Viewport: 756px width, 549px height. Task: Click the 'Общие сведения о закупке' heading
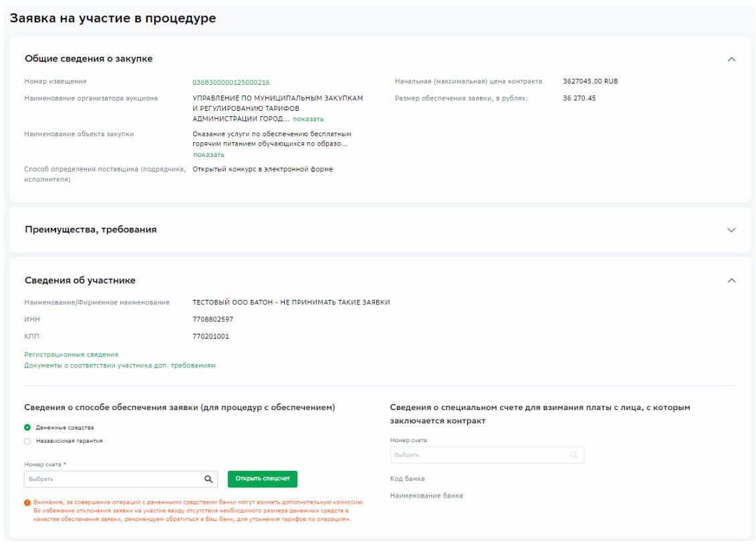(x=88, y=59)
